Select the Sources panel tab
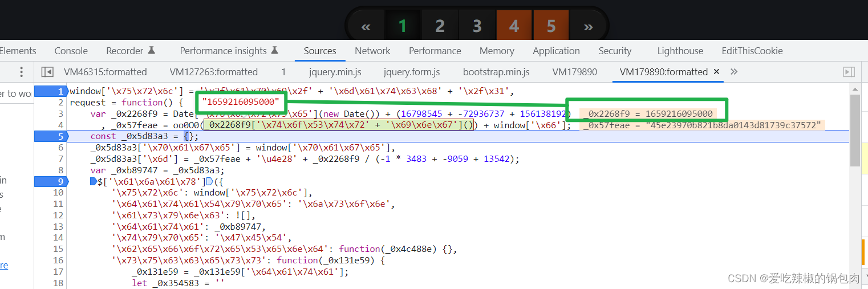The width and height of the screenshot is (868, 289). [320, 51]
